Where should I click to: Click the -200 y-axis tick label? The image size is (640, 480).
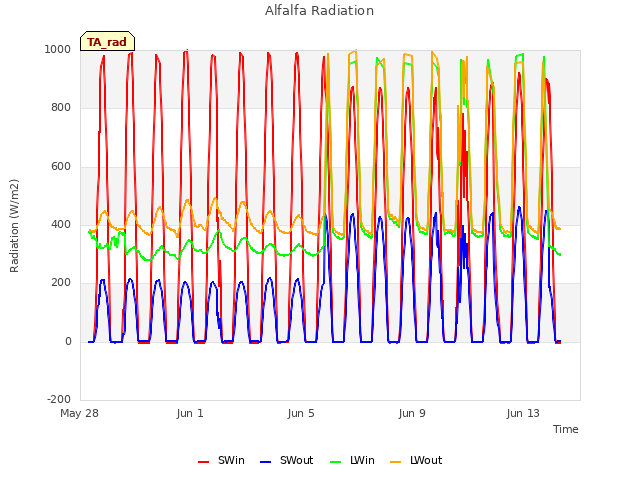click(x=59, y=399)
